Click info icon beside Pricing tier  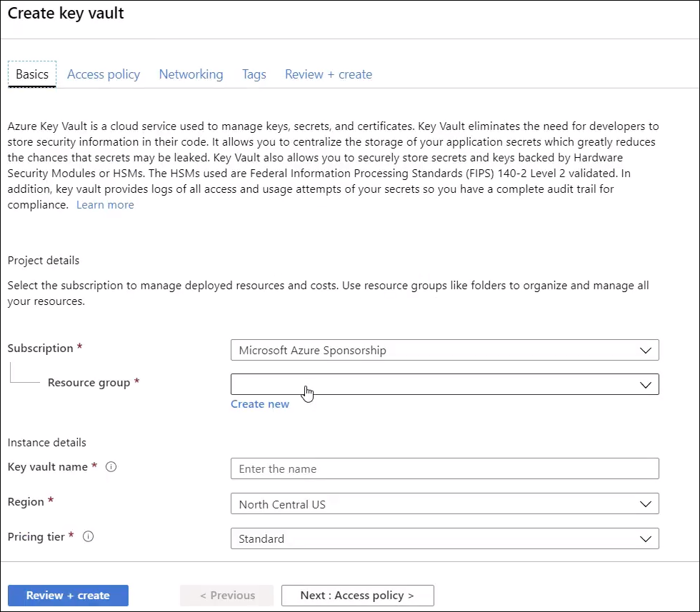coord(89,536)
